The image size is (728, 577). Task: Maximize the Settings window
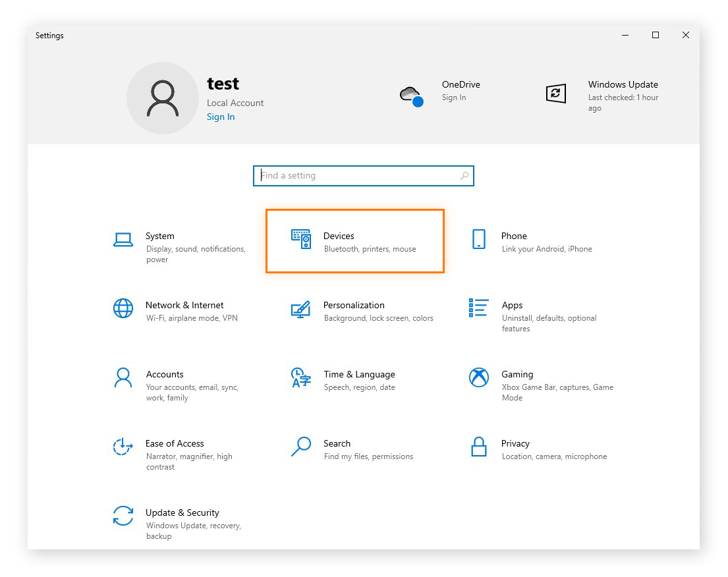656,36
